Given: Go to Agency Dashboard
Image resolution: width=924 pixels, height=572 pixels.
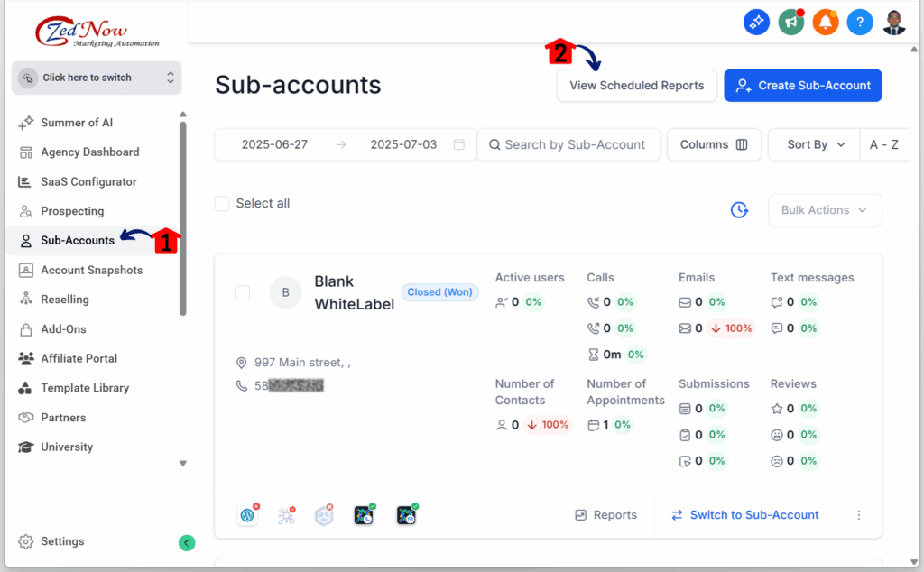Looking at the screenshot, I should 89,152.
